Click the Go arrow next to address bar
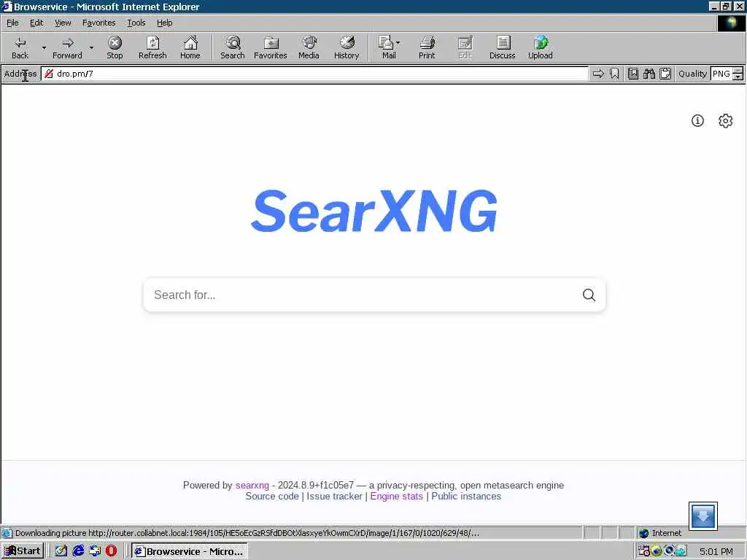 [x=598, y=74]
